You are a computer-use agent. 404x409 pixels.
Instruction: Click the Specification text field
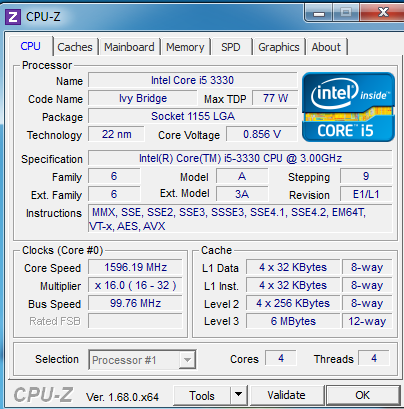[240, 158]
